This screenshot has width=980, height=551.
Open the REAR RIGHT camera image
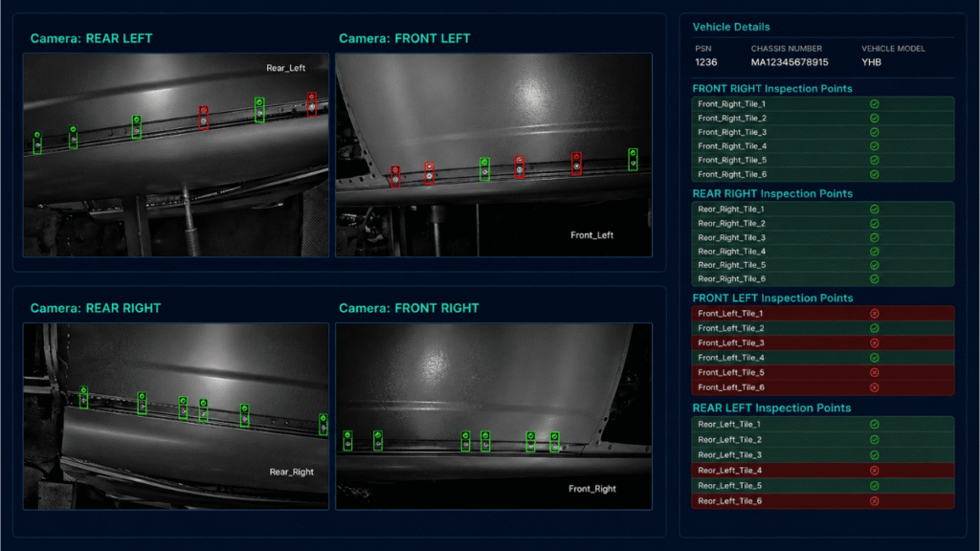point(176,416)
